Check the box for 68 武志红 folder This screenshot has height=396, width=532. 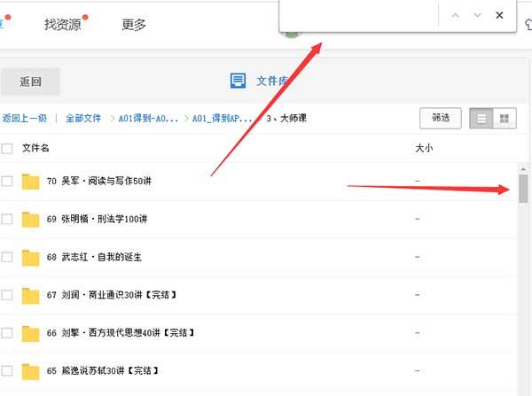point(7,257)
